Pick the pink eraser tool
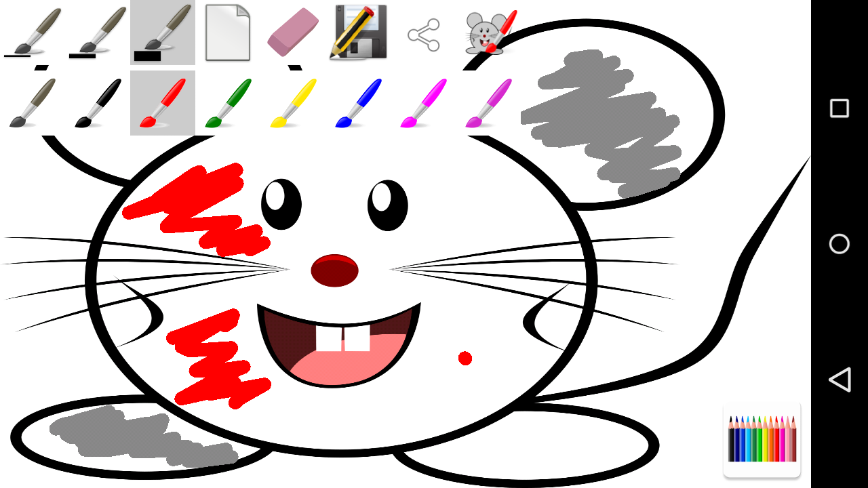 coord(293,32)
